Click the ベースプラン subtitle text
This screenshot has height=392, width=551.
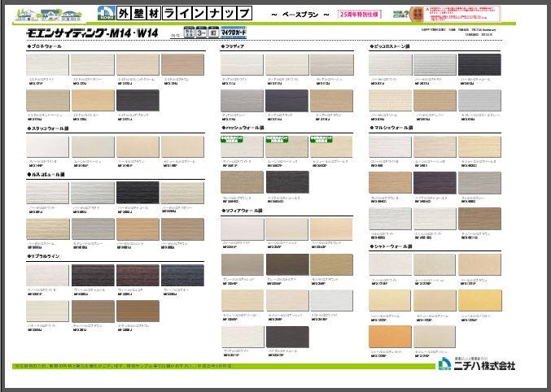click(x=300, y=15)
